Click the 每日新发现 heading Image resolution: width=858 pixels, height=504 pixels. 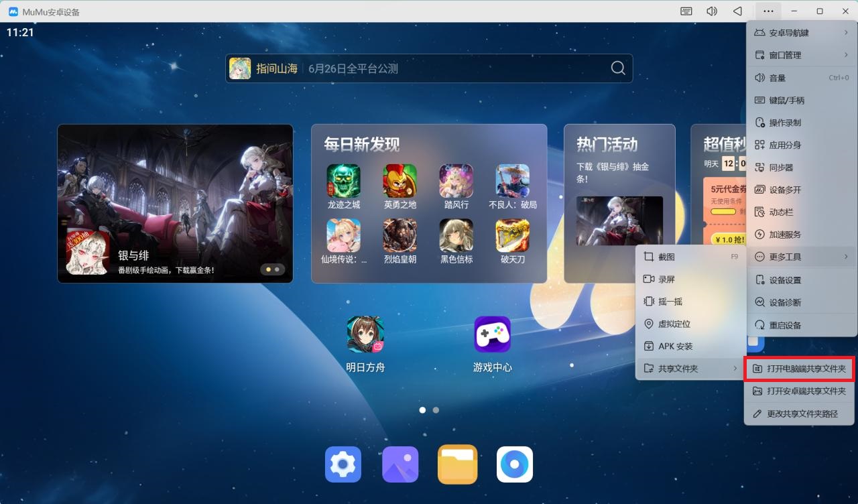362,144
